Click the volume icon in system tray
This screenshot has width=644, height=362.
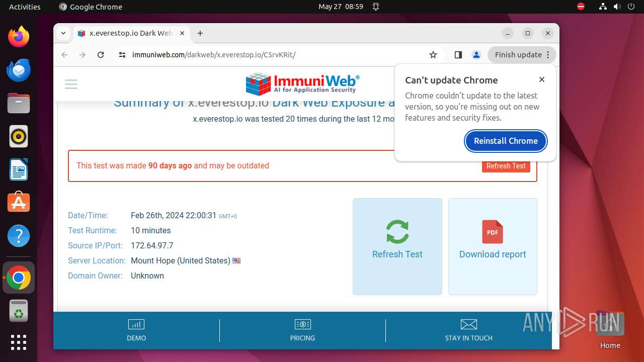tap(617, 7)
